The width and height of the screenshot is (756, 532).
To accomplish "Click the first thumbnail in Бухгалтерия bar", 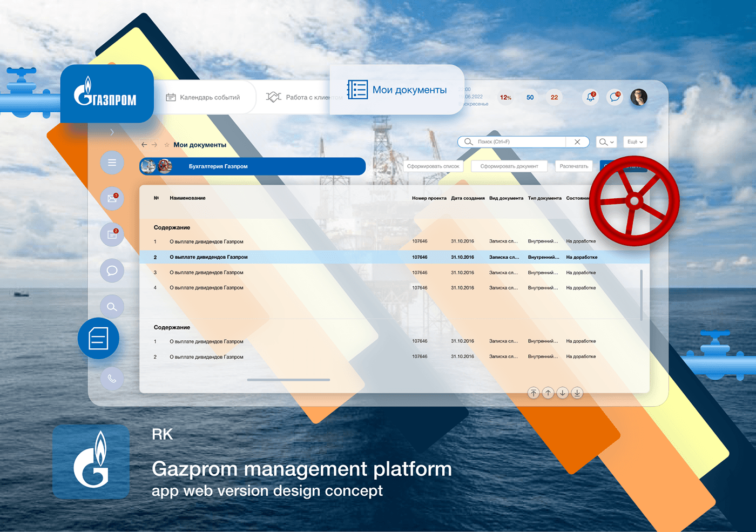I will coord(148,166).
